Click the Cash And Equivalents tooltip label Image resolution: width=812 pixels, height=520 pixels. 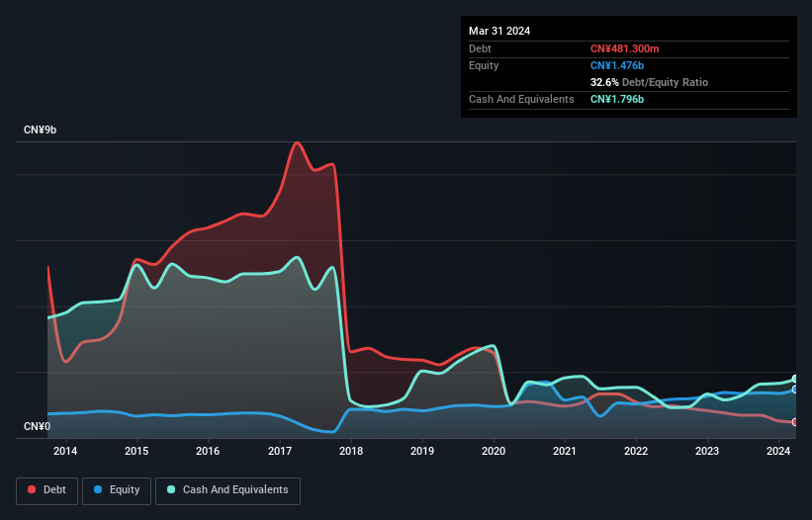(521, 99)
